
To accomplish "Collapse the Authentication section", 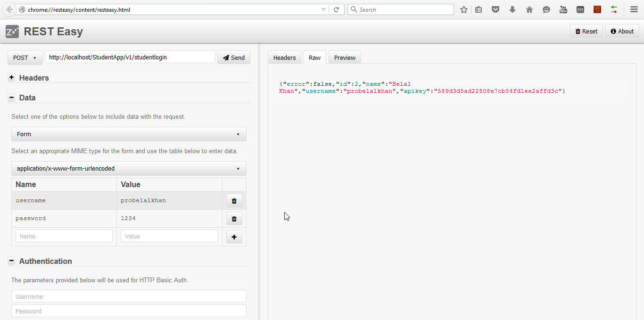I will [11, 261].
